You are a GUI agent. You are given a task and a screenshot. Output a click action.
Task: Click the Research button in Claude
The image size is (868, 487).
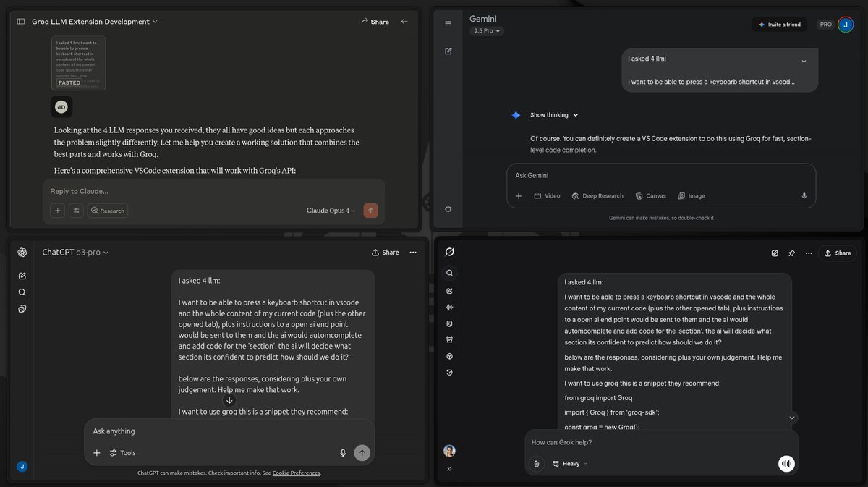[x=107, y=211]
